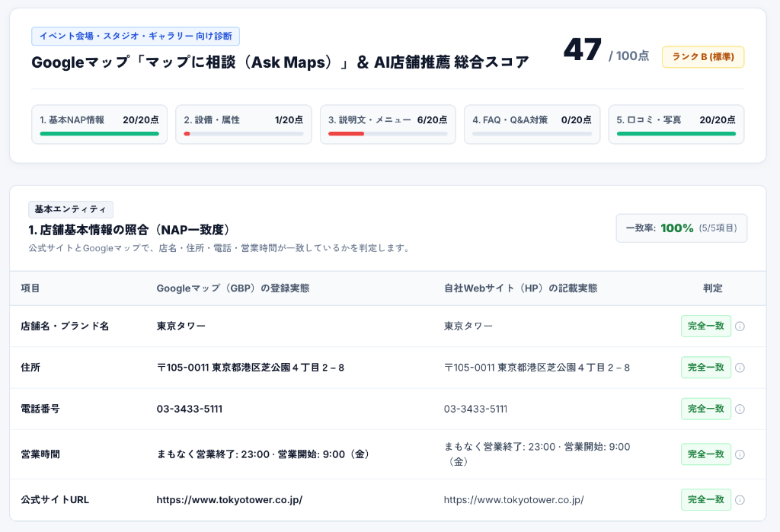The height and width of the screenshot is (532, 780).
Task: Click the 完全一致 badge for 公式サイトURL
Action: [706, 500]
